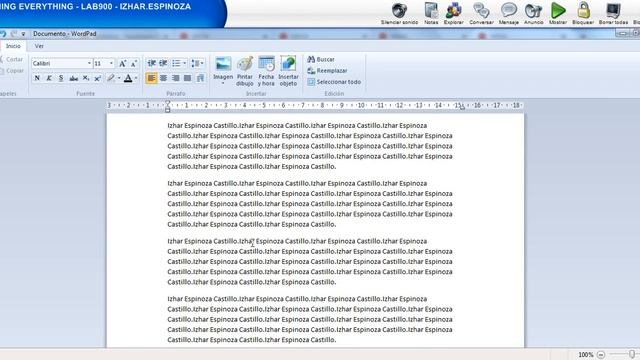The width and height of the screenshot is (640, 360).
Task: Click Reemplazar to replace text
Action: [327, 71]
